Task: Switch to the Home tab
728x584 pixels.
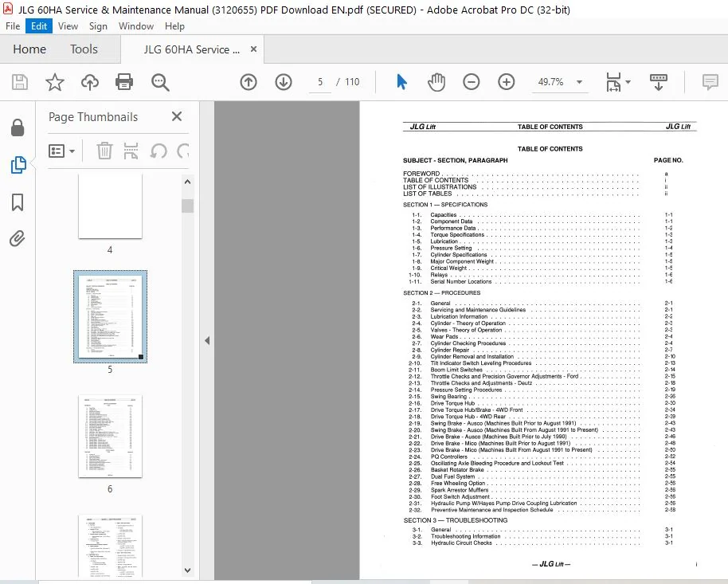Action: coord(29,49)
